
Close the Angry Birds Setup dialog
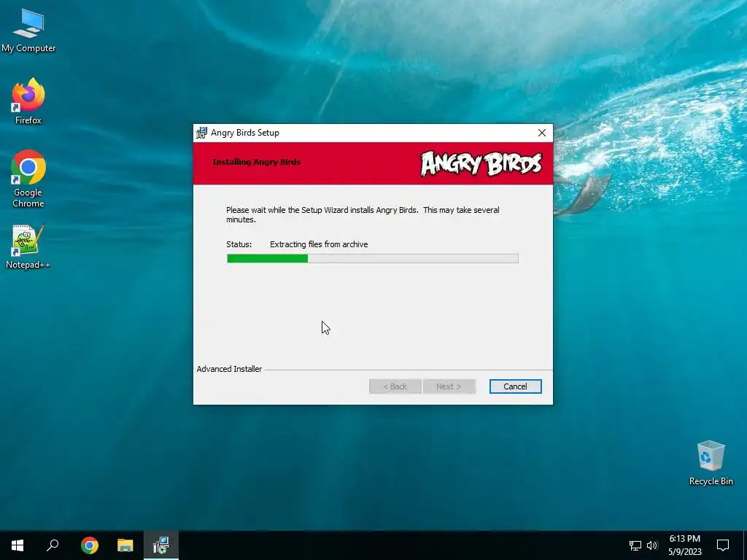click(542, 133)
